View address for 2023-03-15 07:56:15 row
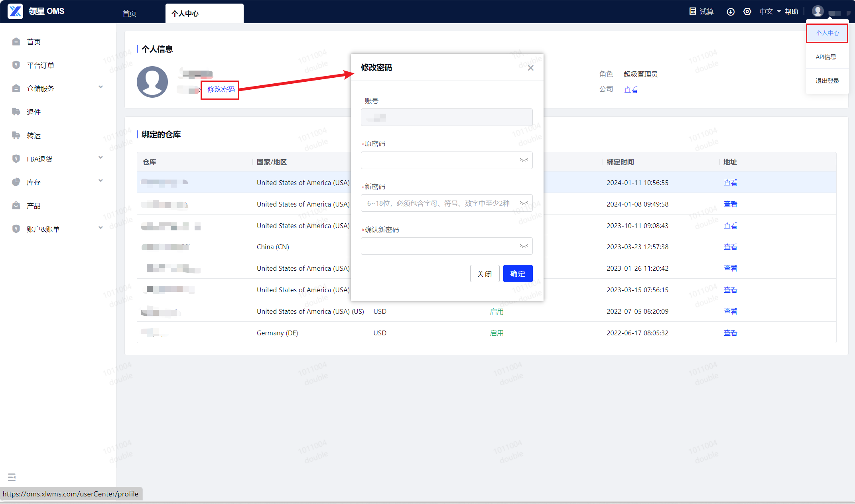The width and height of the screenshot is (855, 504). [x=731, y=290]
